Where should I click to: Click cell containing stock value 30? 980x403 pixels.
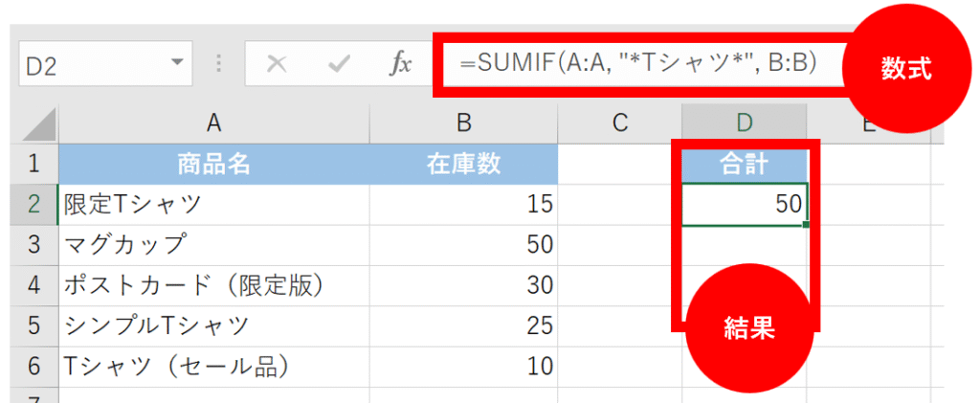(x=463, y=285)
